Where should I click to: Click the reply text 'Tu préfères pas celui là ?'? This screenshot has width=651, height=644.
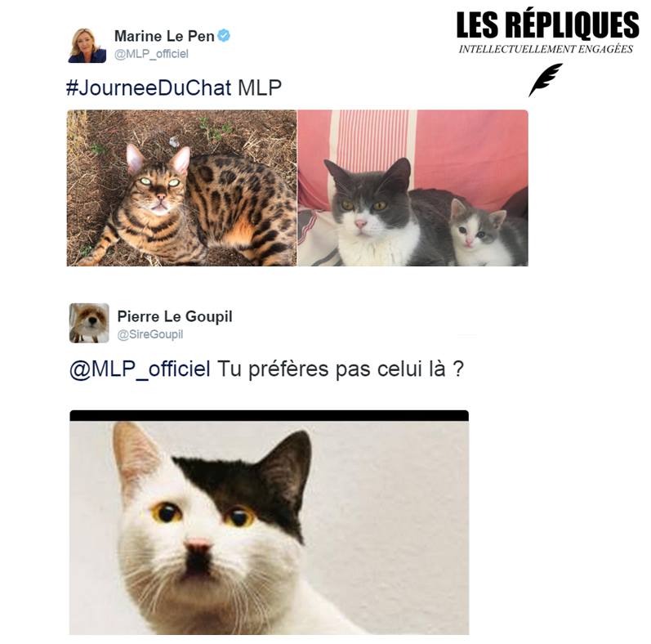click(x=340, y=369)
